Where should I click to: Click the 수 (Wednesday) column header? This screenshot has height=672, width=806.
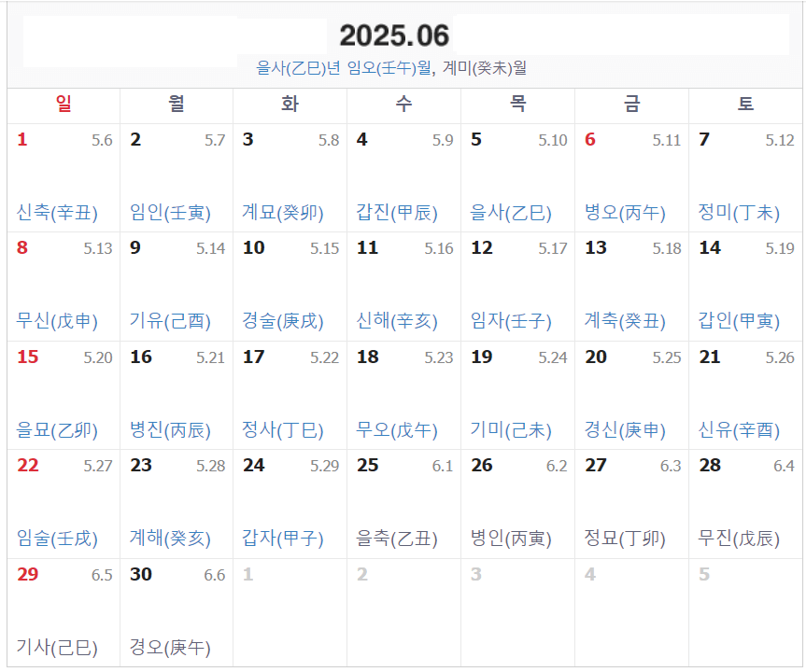[404, 104]
